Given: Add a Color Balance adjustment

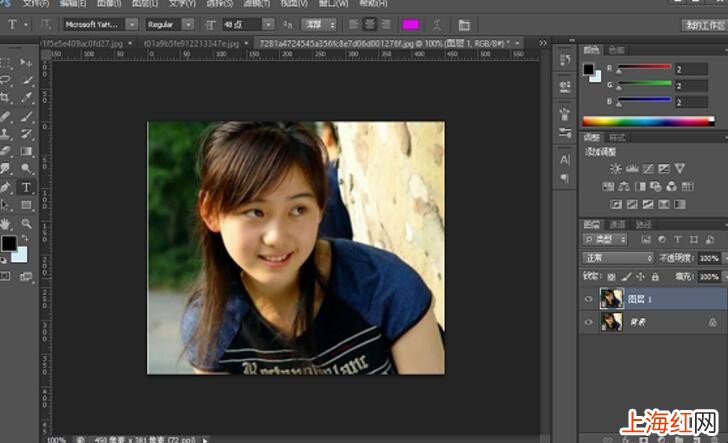Looking at the screenshot, I should (624, 187).
